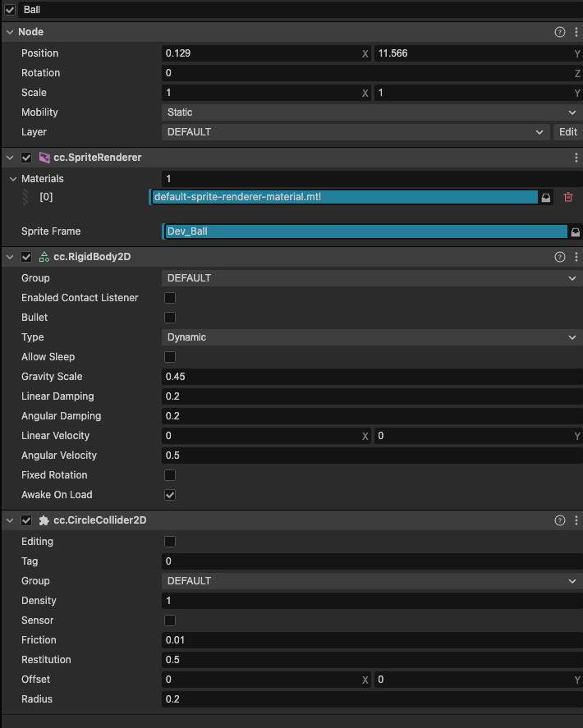The image size is (583, 728).
Task: Enable the Fixed Rotation checkbox
Action: [170, 475]
